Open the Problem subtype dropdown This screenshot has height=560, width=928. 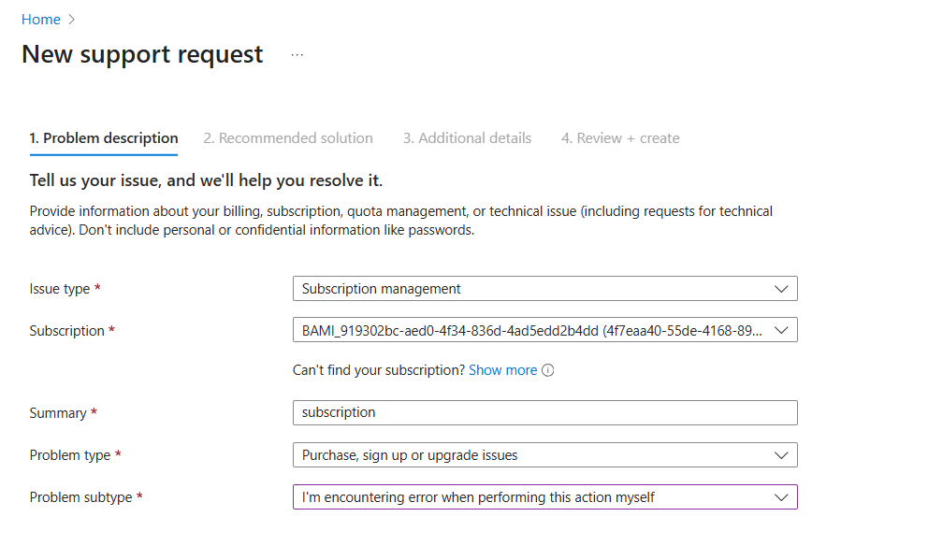pyautogui.click(x=543, y=496)
